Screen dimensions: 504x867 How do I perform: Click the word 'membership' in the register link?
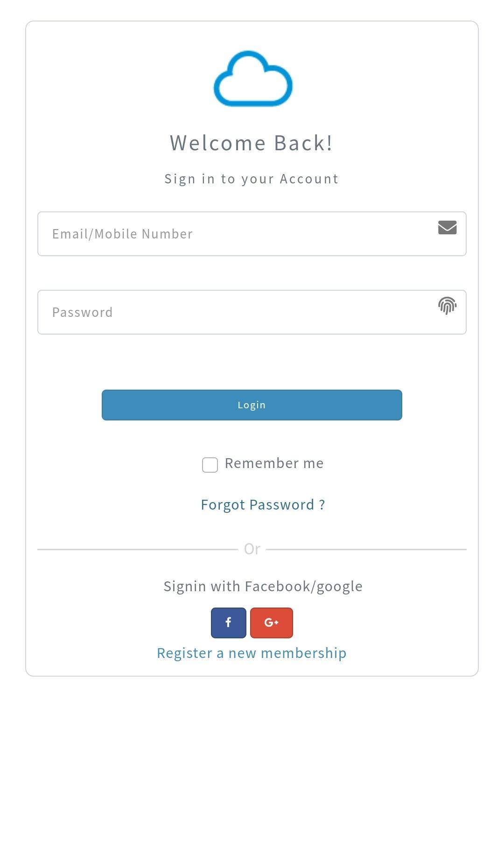[304, 653]
